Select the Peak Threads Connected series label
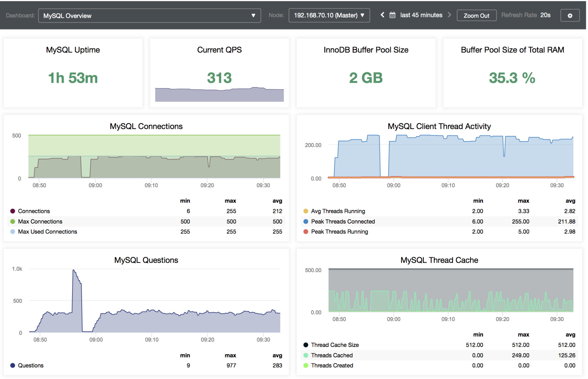This screenshot has width=588, height=379. [343, 221]
